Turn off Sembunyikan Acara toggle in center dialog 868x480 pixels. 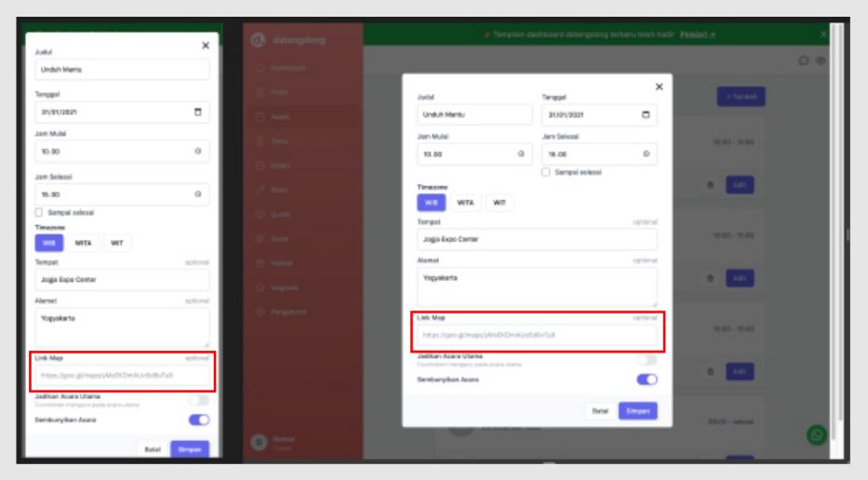pos(646,379)
